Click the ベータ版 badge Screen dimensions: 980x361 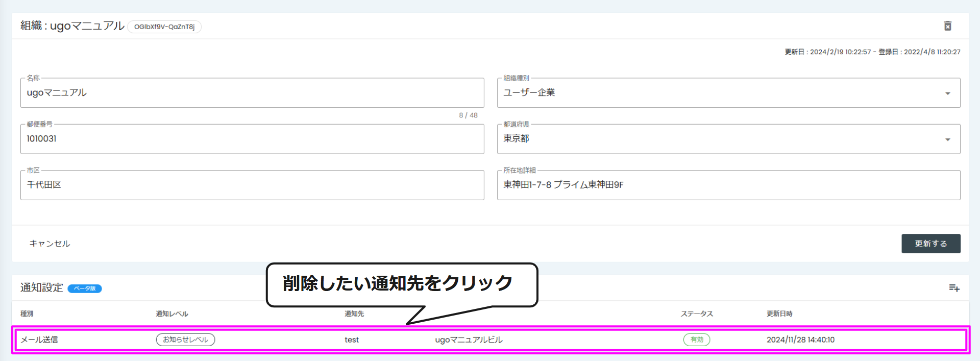click(85, 288)
